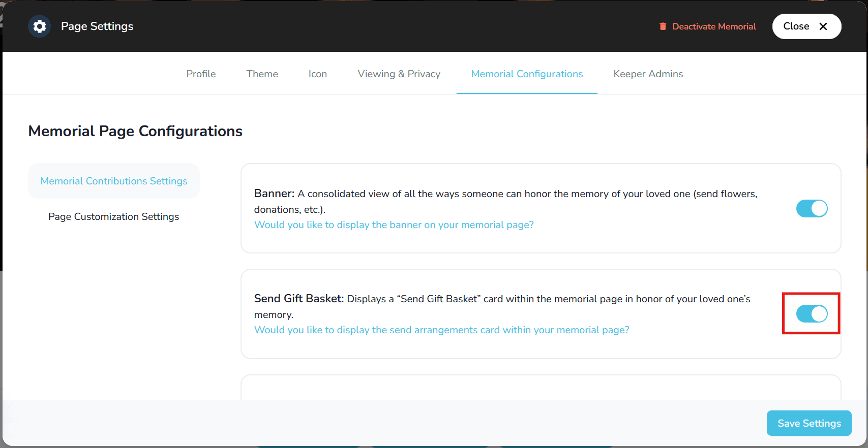Go to the Icon tab
This screenshot has height=448, width=868.
[317, 74]
